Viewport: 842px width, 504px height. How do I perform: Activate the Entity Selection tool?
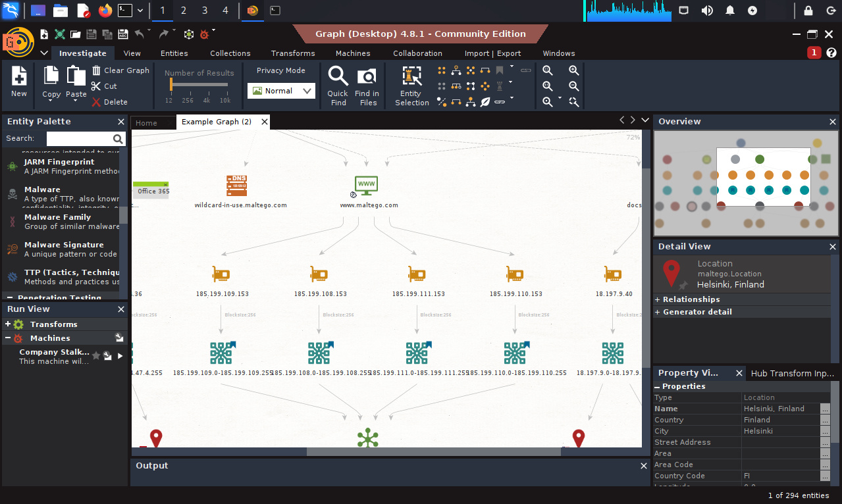pyautogui.click(x=412, y=77)
